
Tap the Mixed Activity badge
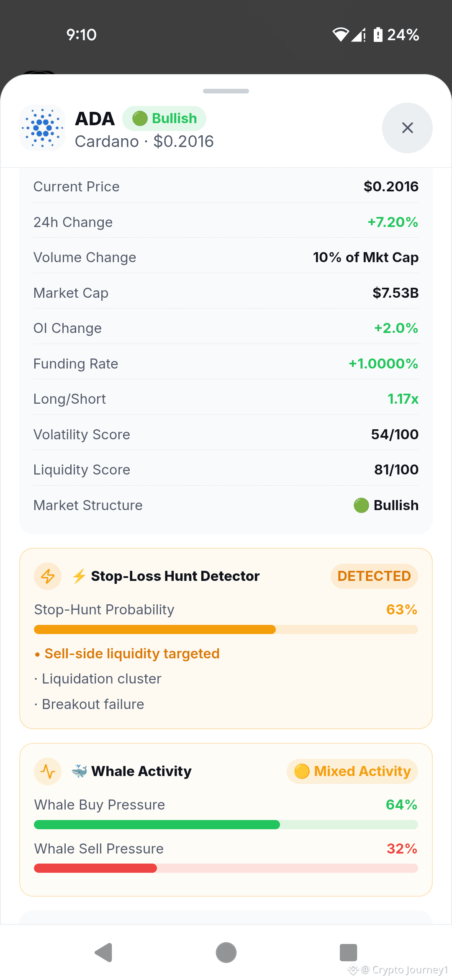tap(352, 771)
